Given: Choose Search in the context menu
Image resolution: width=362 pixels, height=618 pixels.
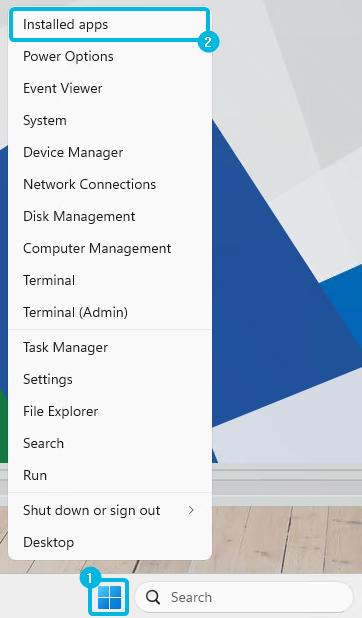Looking at the screenshot, I should tap(109, 443).
